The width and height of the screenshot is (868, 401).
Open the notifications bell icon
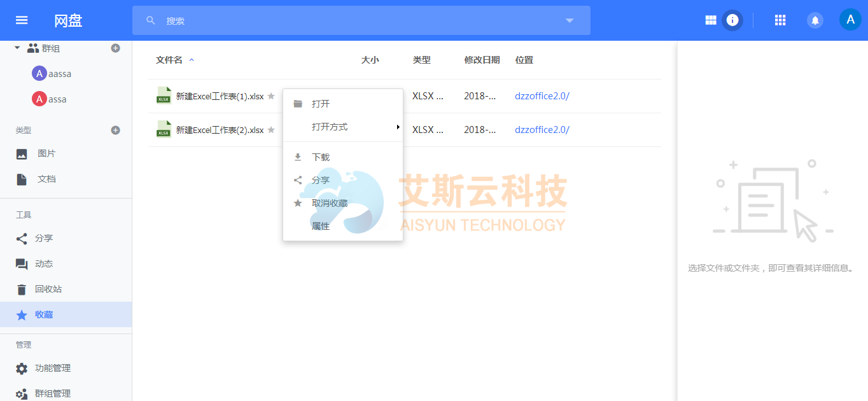815,20
